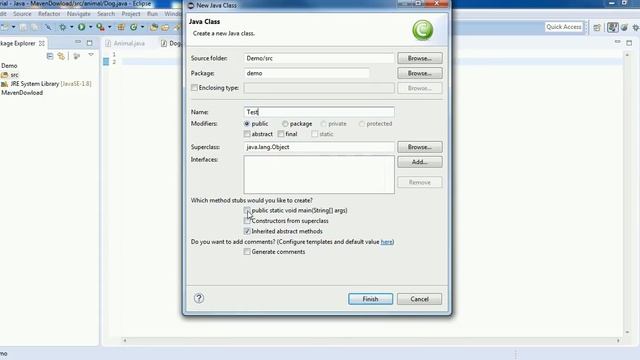Enable Generate comments checkbox
Screen dimensions: 640x360
click(x=247, y=252)
